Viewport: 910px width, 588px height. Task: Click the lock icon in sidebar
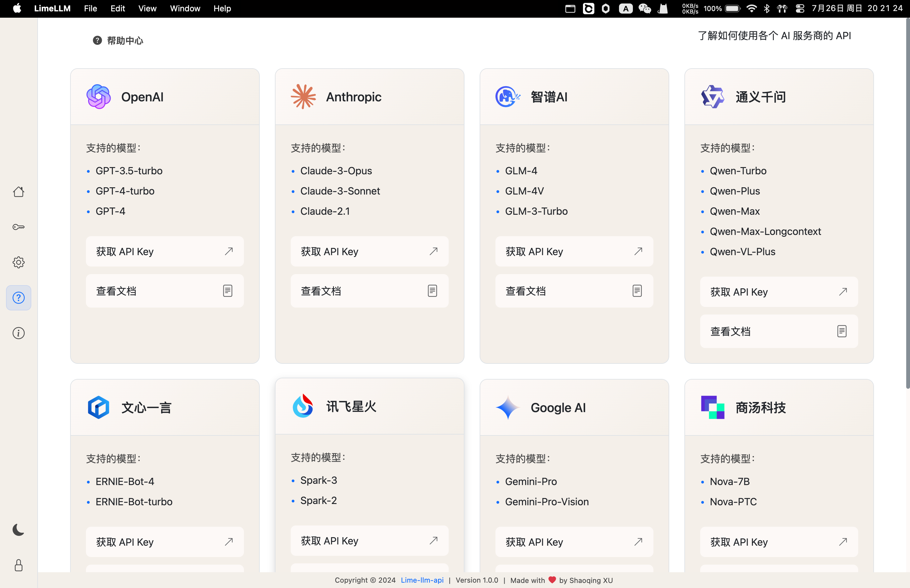pos(18,565)
